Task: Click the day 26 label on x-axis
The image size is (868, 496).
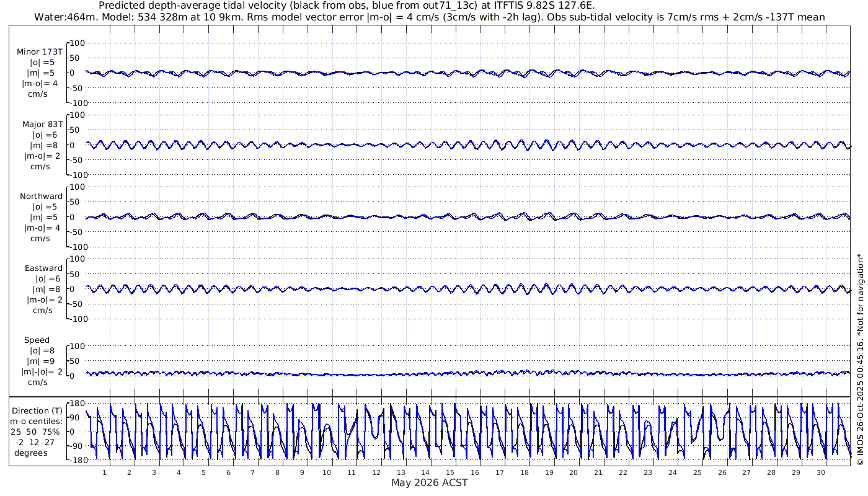Action: [x=722, y=472]
